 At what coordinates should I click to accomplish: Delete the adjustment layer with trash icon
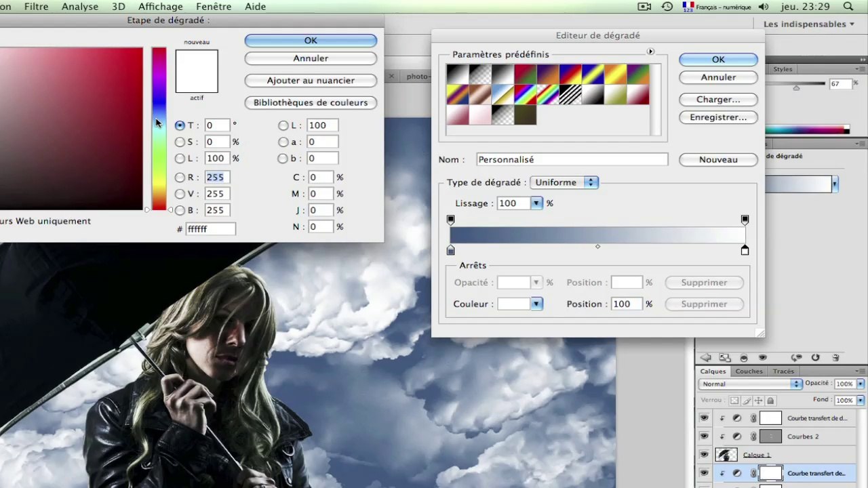tap(835, 357)
